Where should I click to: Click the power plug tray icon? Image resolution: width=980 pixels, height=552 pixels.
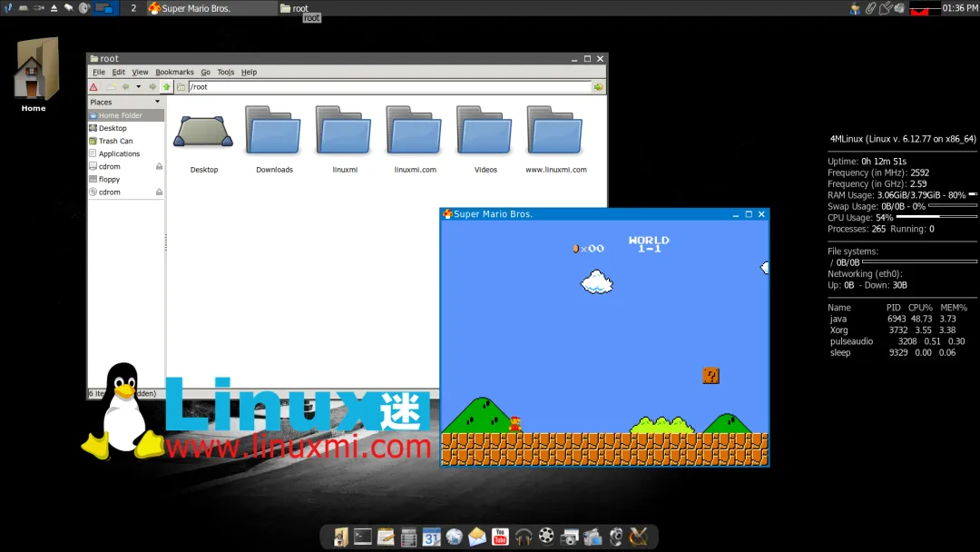tap(885, 8)
